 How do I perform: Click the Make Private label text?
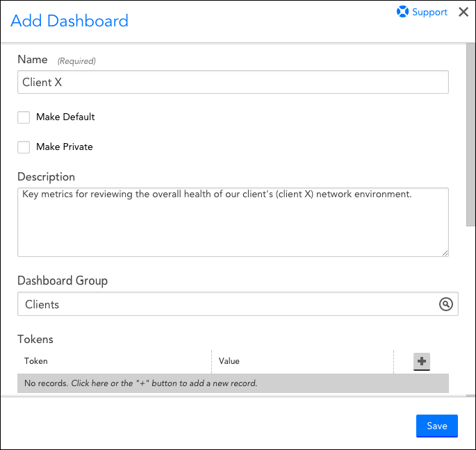click(65, 147)
